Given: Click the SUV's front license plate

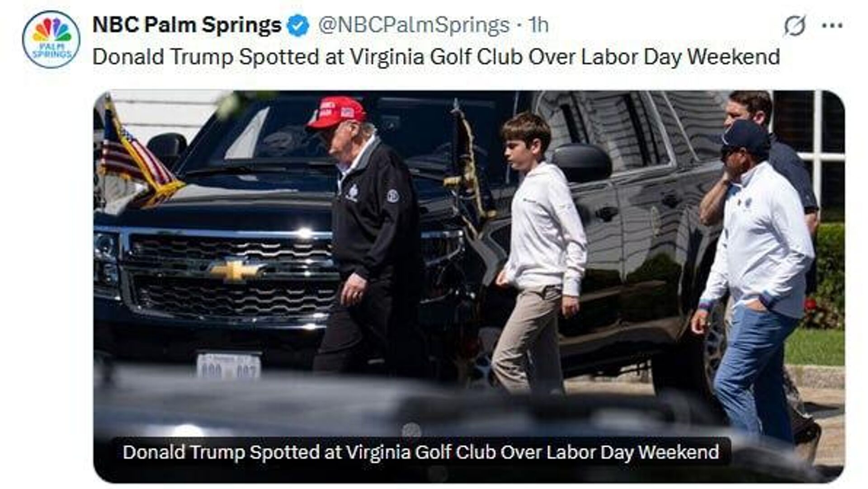Looking at the screenshot, I should coord(229,365).
